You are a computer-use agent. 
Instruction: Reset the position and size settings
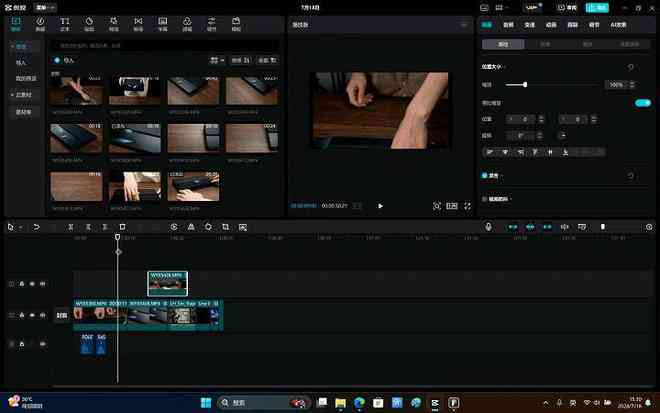pyautogui.click(x=631, y=67)
